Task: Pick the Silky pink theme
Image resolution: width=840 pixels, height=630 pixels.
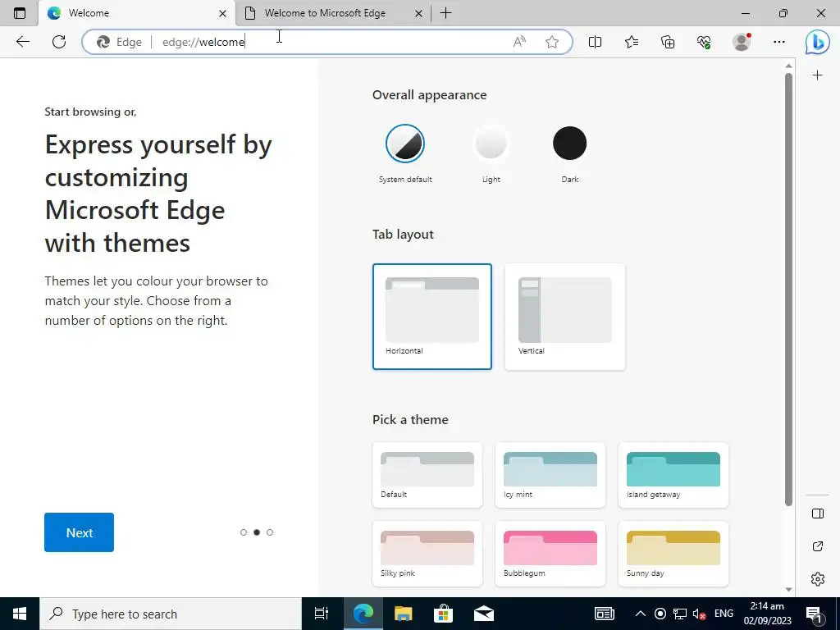Action: tap(427, 554)
